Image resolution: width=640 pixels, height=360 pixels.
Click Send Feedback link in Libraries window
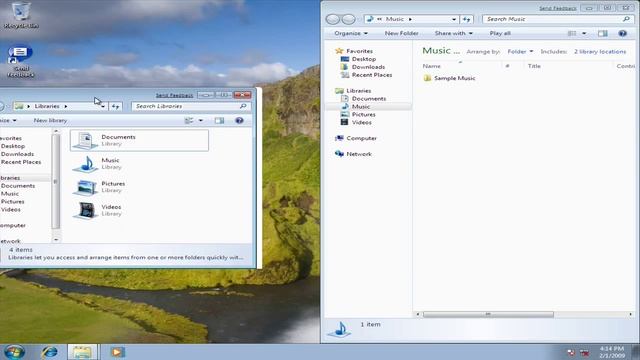tap(174, 95)
